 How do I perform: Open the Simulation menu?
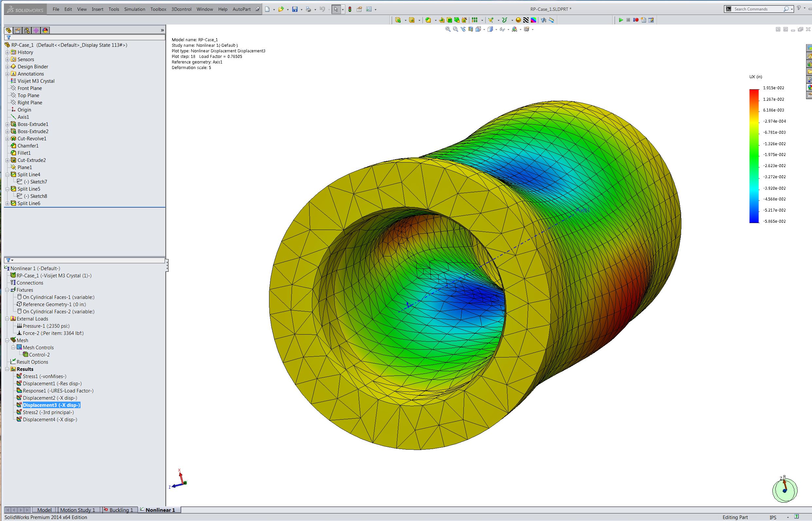pyautogui.click(x=135, y=9)
